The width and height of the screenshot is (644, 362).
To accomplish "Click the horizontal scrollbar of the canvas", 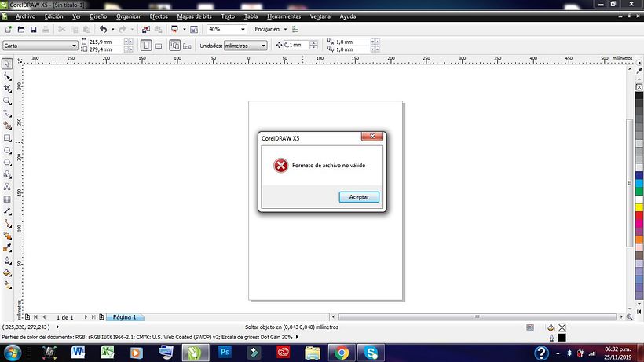I will (x=478, y=317).
